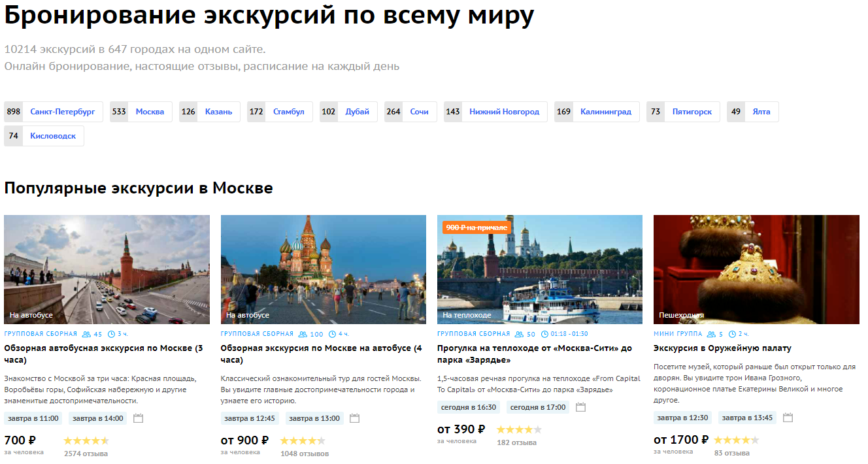Click price 700 ₽

click(20, 440)
